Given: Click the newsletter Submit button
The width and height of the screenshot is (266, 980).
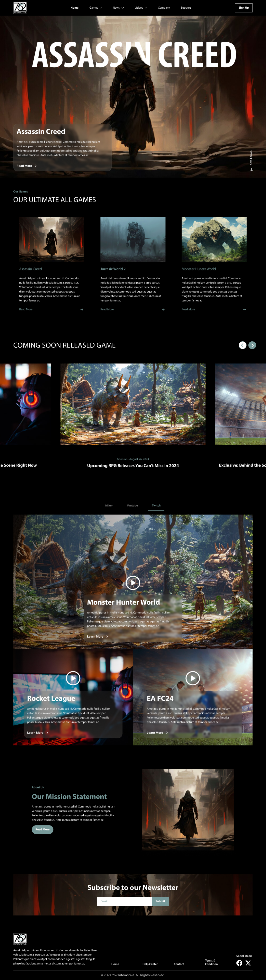Looking at the screenshot, I should (x=160, y=901).
